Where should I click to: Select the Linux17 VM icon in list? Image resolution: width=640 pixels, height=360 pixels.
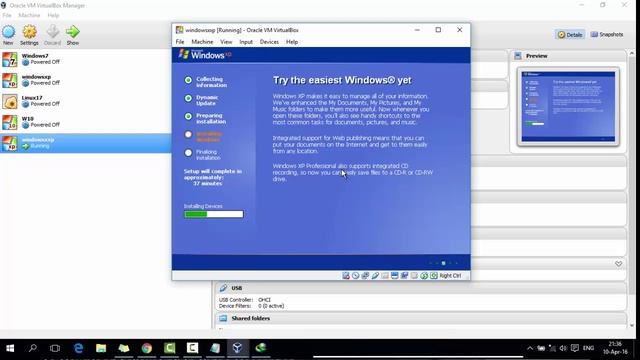[10, 101]
